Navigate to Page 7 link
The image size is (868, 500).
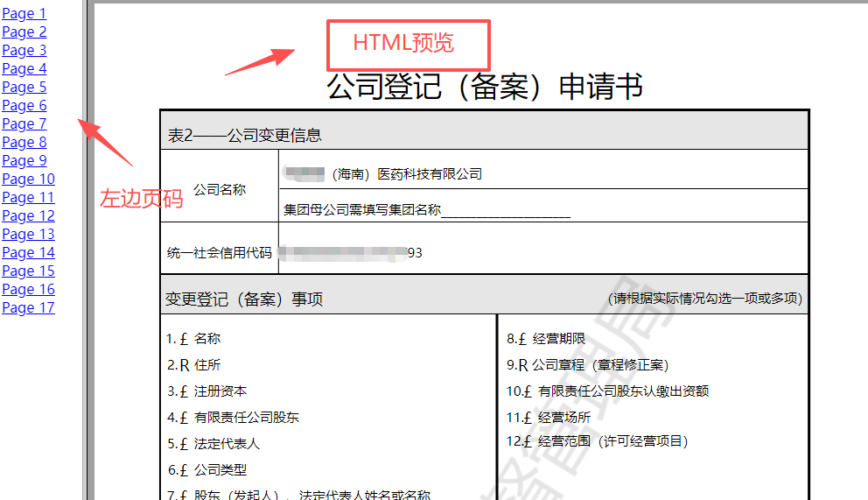coord(24,123)
